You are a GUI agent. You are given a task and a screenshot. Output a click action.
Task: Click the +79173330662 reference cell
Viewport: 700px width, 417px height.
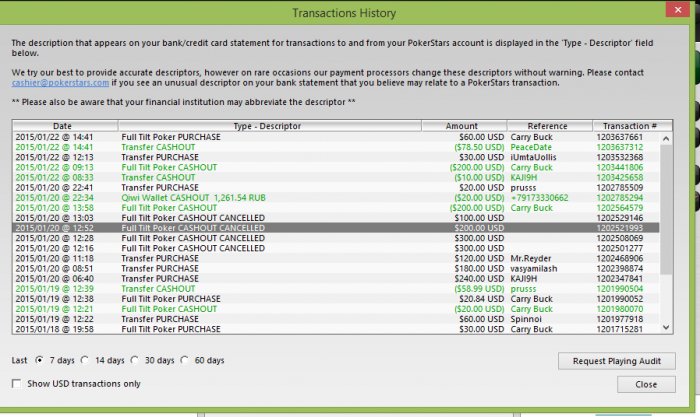pos(539,198)
